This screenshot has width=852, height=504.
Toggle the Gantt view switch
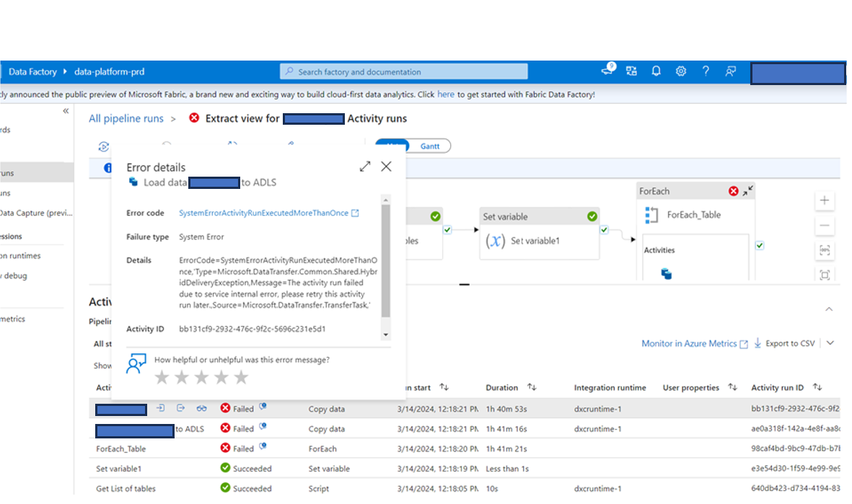[x=429, y=145]
